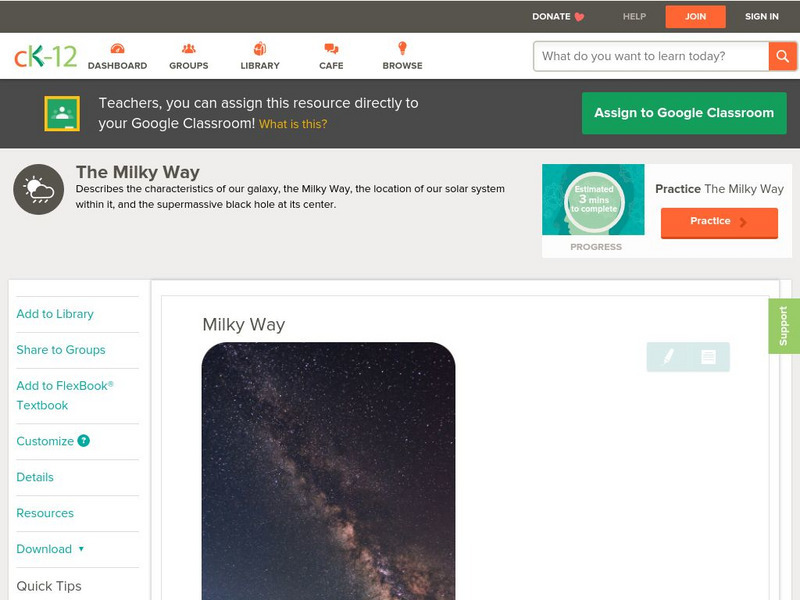Click the CK-12 logo
This screenshot has width=800, height=600.
tap(45, 56)
